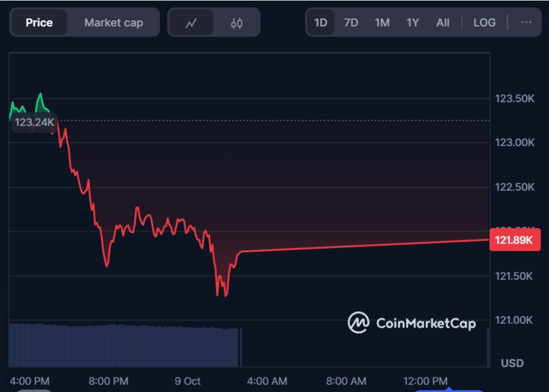The height and width of the screenshot is (392, 549).
Task: Switch to candlestick chart icon
Action: pos(236,23)
